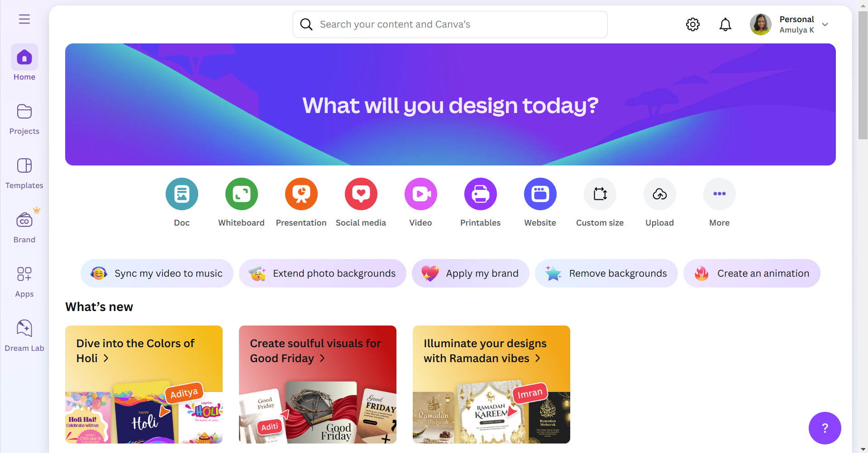The height and width of the screenshot is (453, 868).
Task: Click the Remove backgrounds button
Action: (x=606, y=273)
